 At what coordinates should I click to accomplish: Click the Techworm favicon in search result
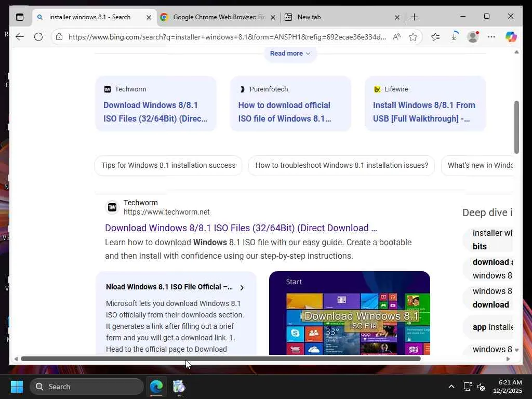click(x=112, y=207)
